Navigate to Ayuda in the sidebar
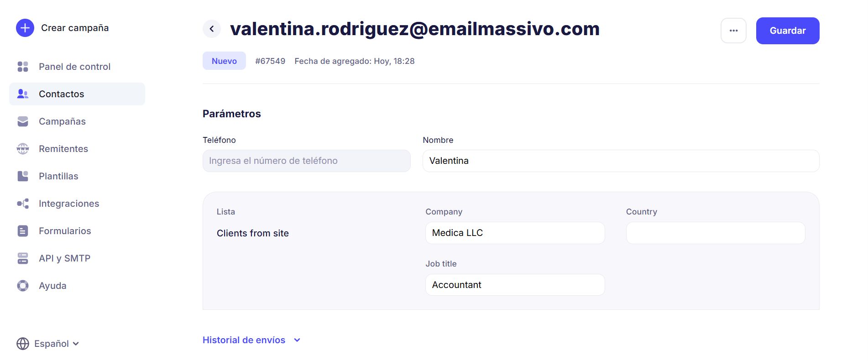This screenshot has width=868, height=361. (52, 286)
